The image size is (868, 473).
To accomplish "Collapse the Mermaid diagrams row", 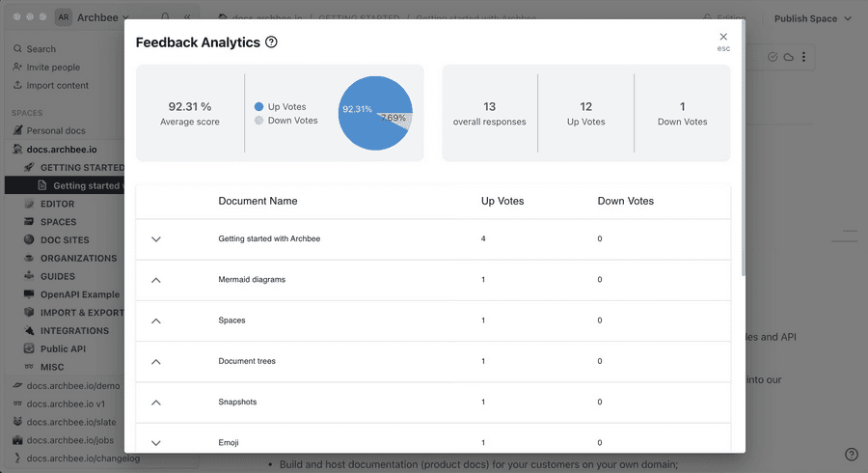I will [156, 280].
